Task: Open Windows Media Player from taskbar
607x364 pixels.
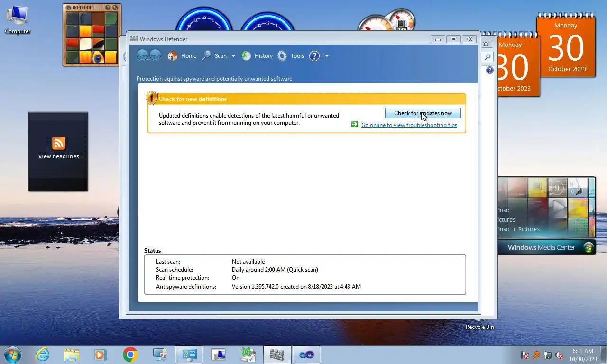Action: (101, 354)
